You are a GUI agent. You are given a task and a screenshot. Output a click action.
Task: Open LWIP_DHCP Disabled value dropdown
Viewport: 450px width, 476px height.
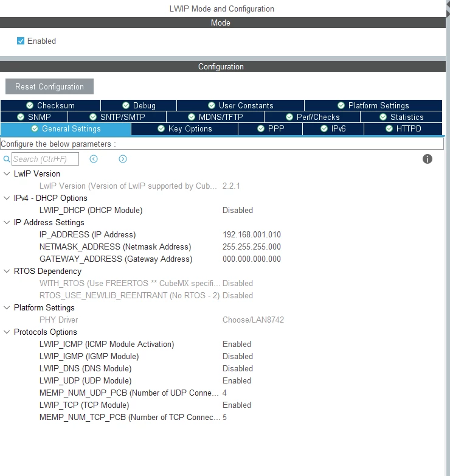pos(237,210)
